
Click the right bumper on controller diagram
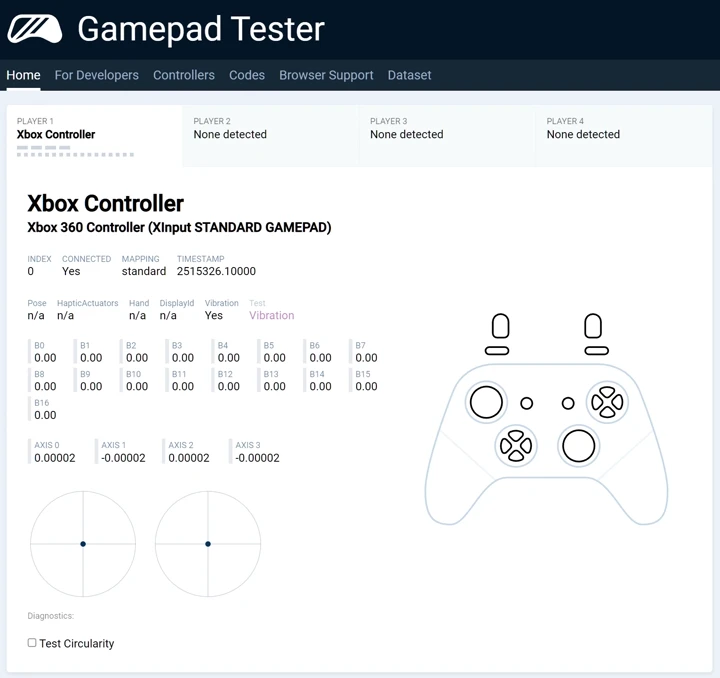[596, 351]
